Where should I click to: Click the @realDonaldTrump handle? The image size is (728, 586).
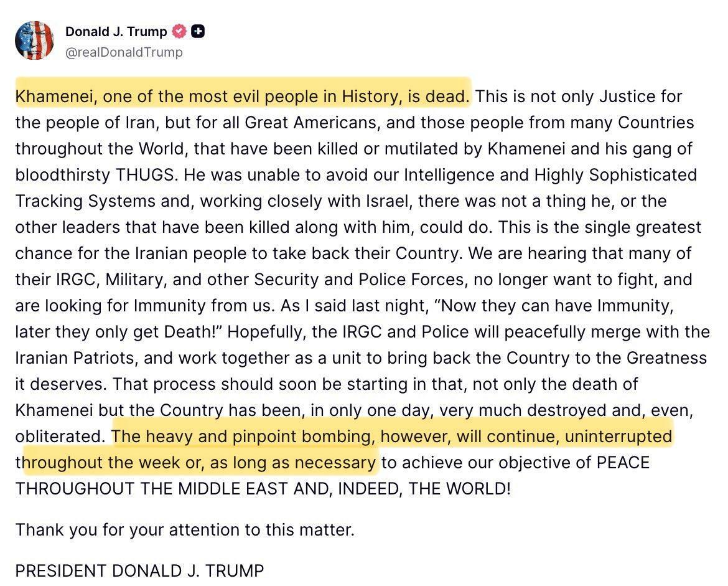point(123,52)
